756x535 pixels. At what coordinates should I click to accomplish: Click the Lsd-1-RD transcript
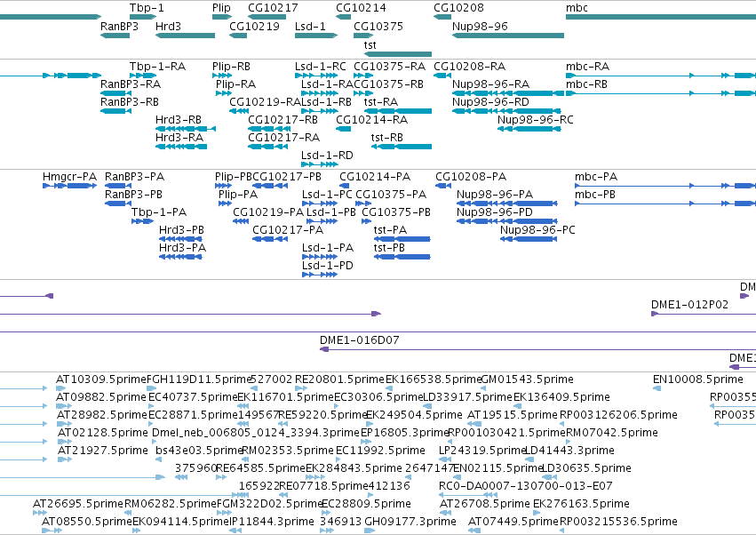(319, 164)
